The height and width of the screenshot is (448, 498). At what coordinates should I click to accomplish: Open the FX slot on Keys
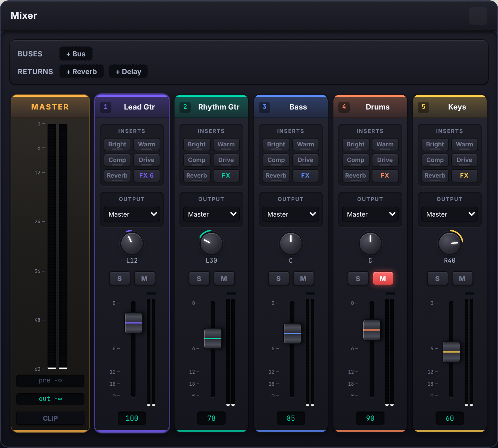(x=465, y=176)
